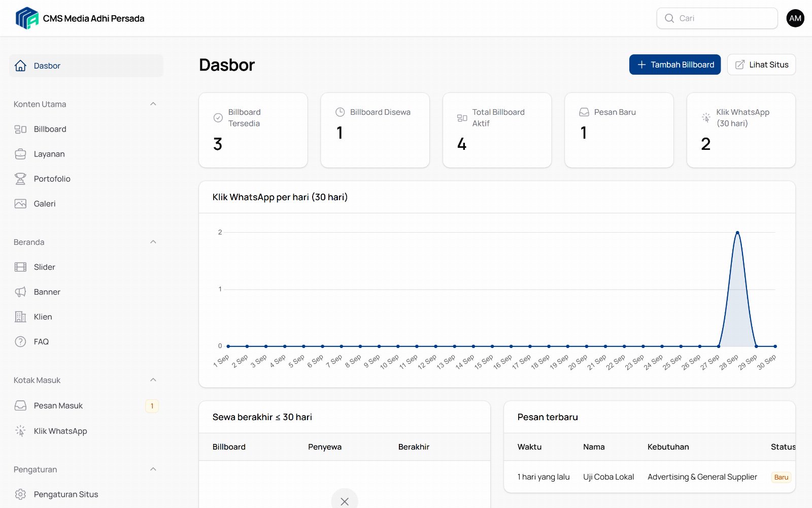The image size is (812, 508).
Task: Click the Baru status badge
Action: [781, 477]
